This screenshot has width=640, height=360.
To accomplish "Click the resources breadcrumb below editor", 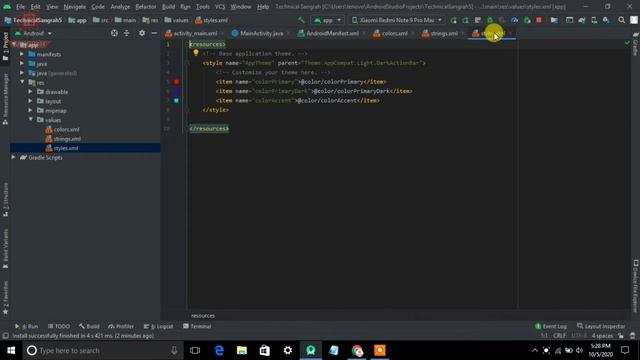I will pyautogui.click(x=203, y=316).
